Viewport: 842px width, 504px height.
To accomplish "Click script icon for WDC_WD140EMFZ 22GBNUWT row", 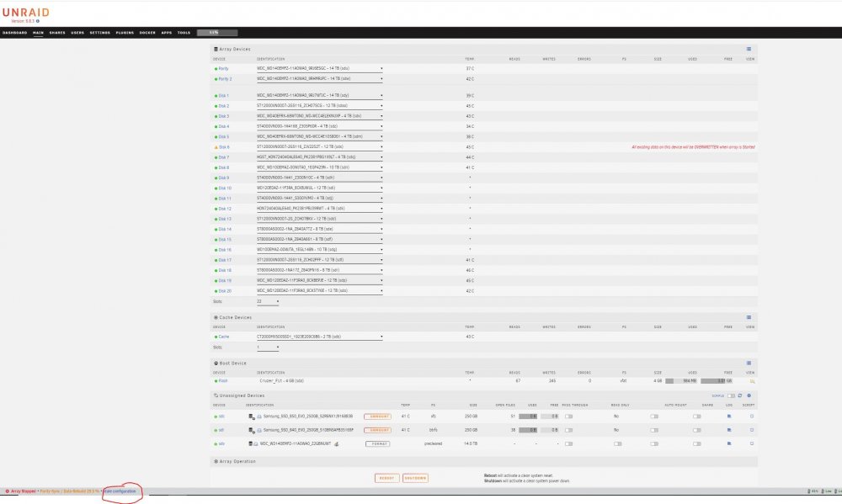I will 752,444.
